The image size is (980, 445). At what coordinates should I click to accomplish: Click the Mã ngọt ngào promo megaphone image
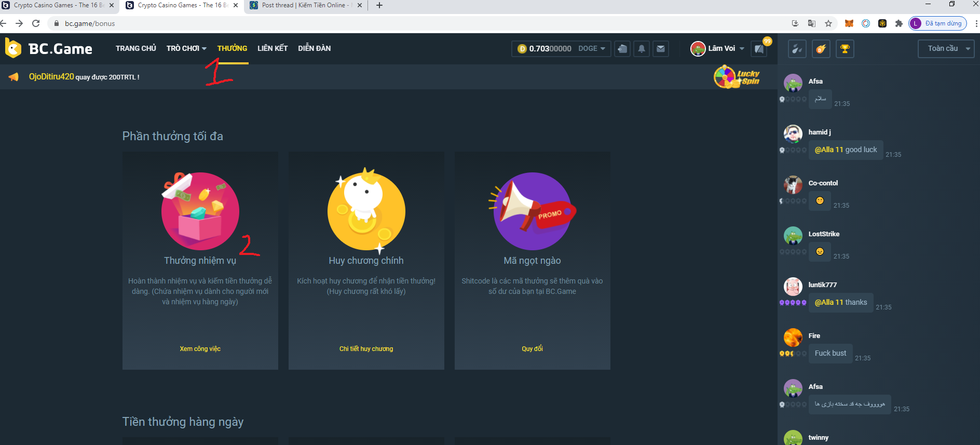pyautogui.click(x=532, y=211)
